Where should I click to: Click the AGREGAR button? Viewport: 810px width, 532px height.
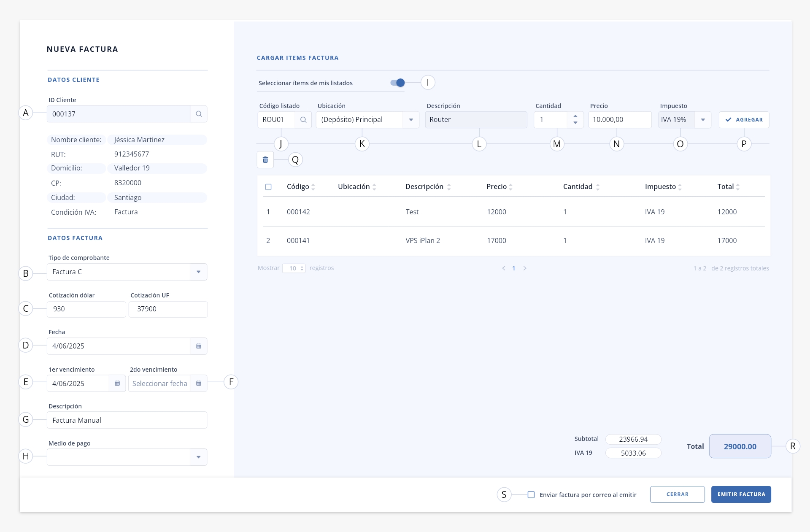744,120
